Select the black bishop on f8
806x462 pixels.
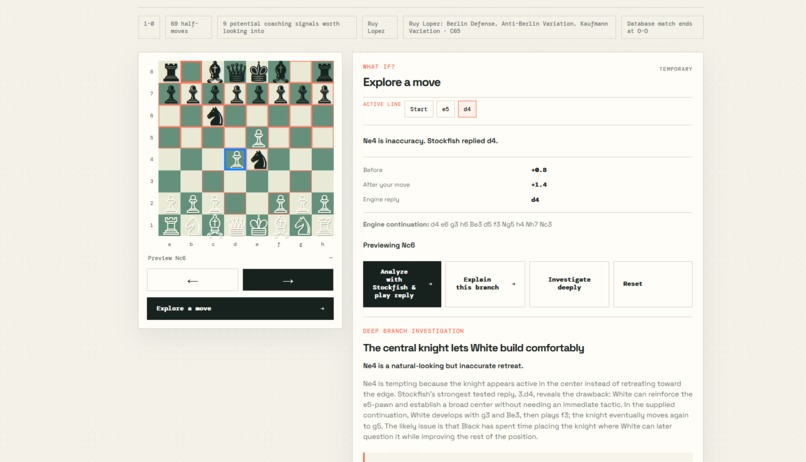point(280,72)
